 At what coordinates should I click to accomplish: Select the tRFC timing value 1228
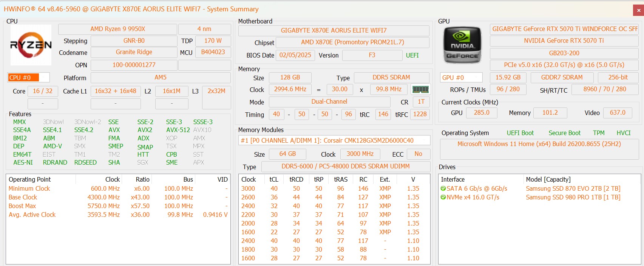click(x=420, y=114)
